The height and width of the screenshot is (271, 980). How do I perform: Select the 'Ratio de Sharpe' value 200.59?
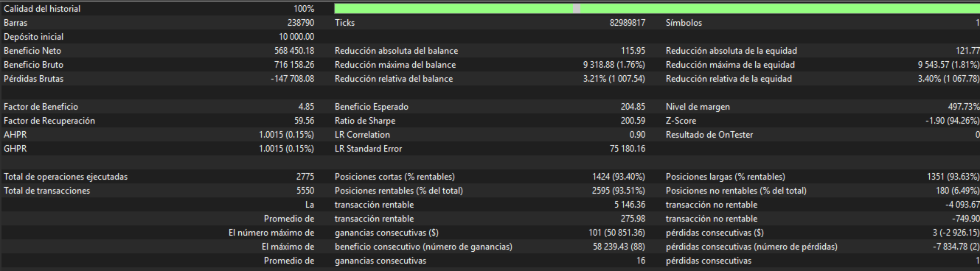tap(633, 121)
